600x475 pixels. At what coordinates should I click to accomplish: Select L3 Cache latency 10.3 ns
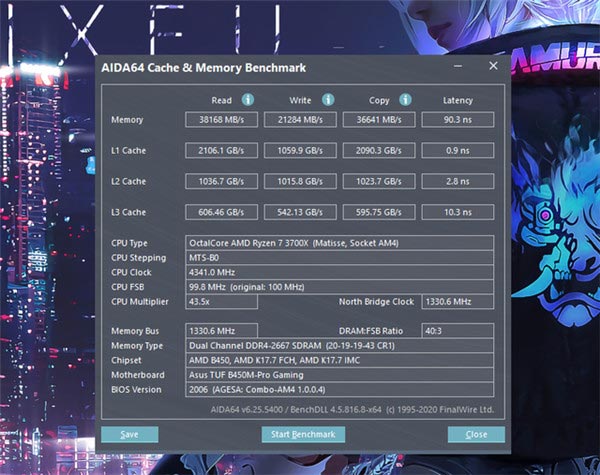pos(458,212)
